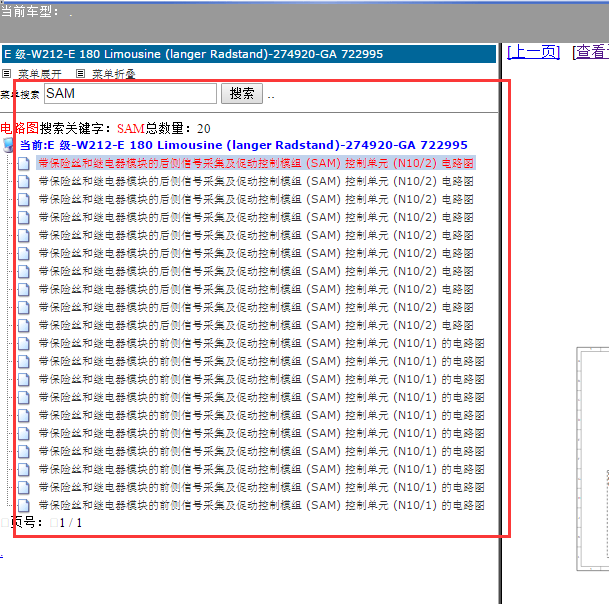Open the first (N10/1) 的电路图 entry in list

[x=261, y=343]
